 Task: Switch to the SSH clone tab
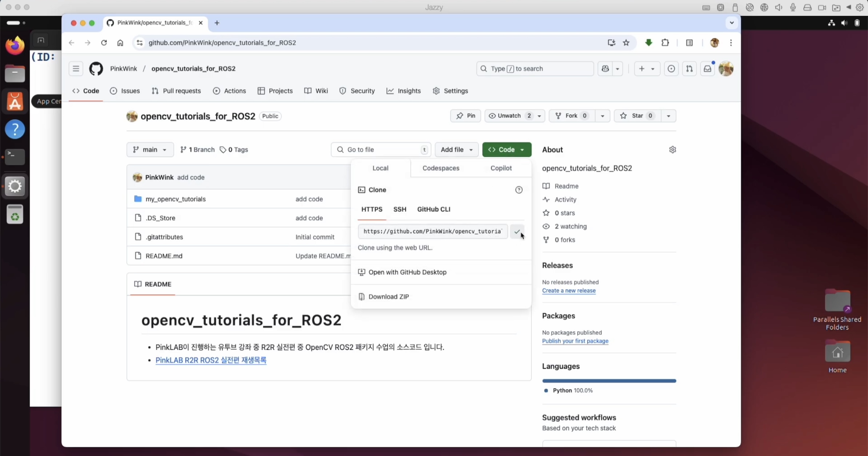(x=399, y=209)
